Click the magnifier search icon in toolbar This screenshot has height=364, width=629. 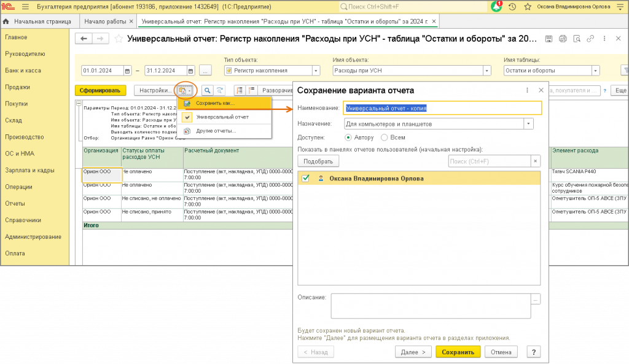[x=208, y=91]
